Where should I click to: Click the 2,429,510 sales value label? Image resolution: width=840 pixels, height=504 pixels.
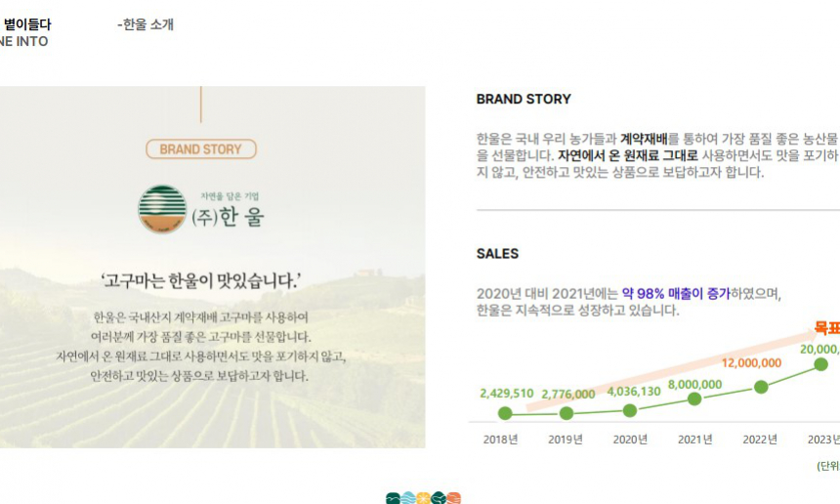[506, 394]
